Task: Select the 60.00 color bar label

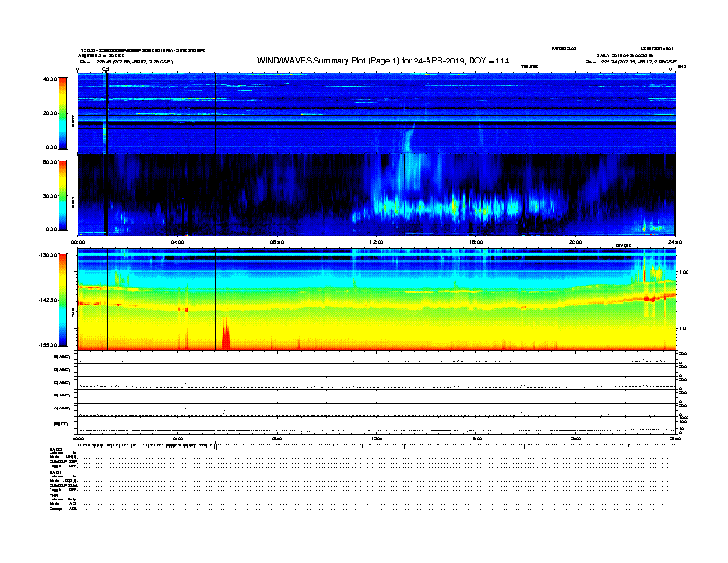Action: [x=50, y=162]
